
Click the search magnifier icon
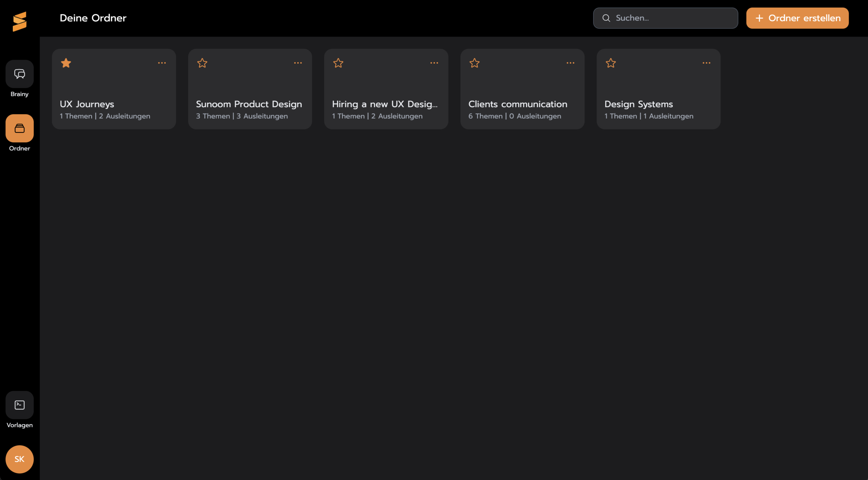click(606, 18)
